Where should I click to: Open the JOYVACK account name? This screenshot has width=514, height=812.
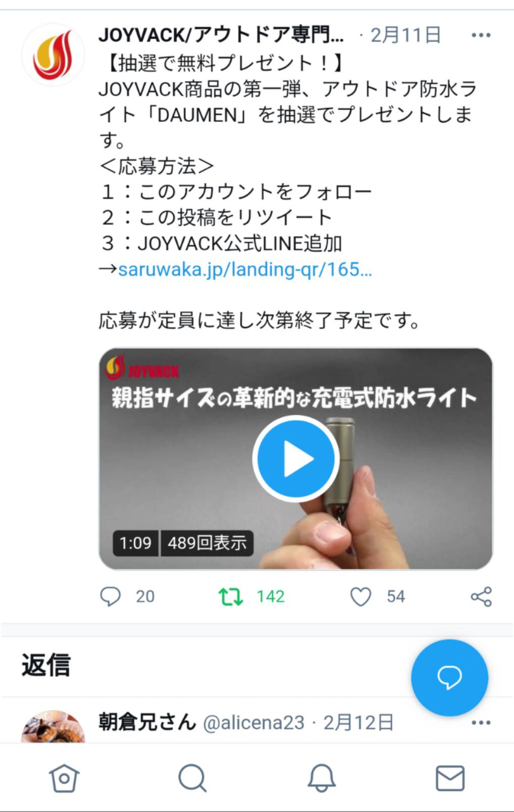tap(221, 35)
